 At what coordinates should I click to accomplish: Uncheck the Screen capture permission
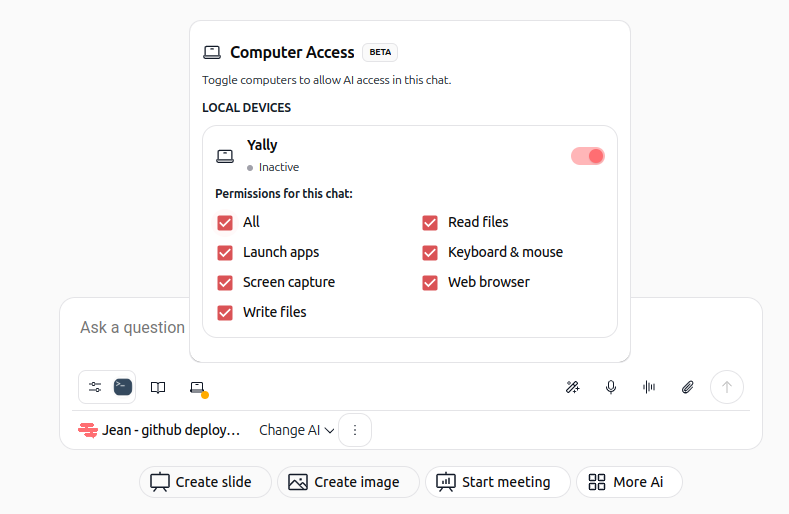click(x=225, y=282)
